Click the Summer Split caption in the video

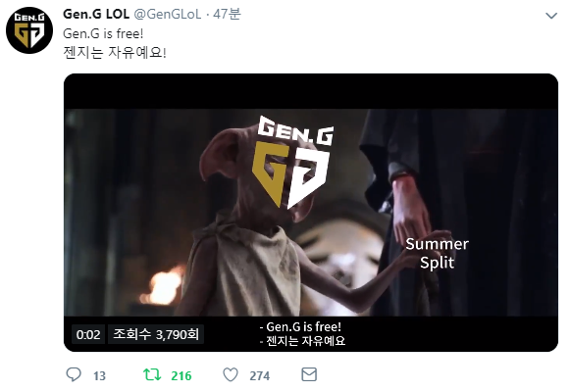click(437, 254)
